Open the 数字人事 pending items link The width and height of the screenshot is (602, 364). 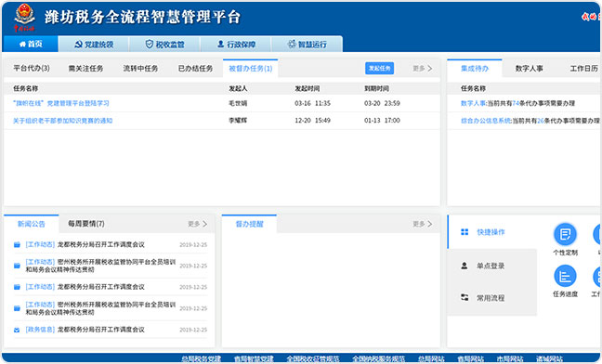[x=473, y=103]
